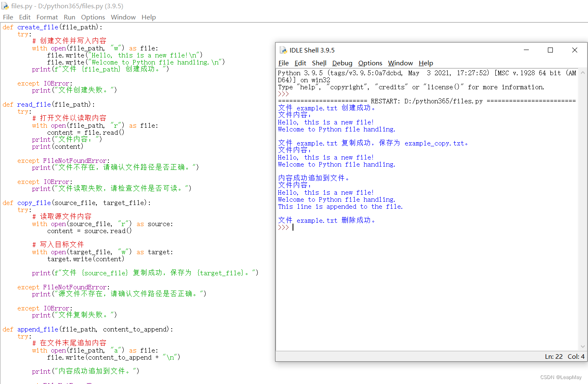Click the shell line mentioning 'example_copy.txt'
Screen dimensions: 588x384
click(373, 143)
